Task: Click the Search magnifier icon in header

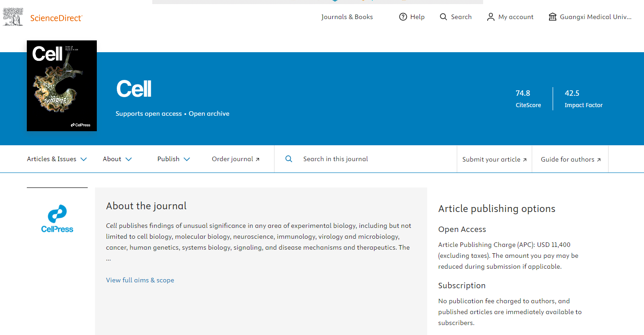Action: (444, 17)
